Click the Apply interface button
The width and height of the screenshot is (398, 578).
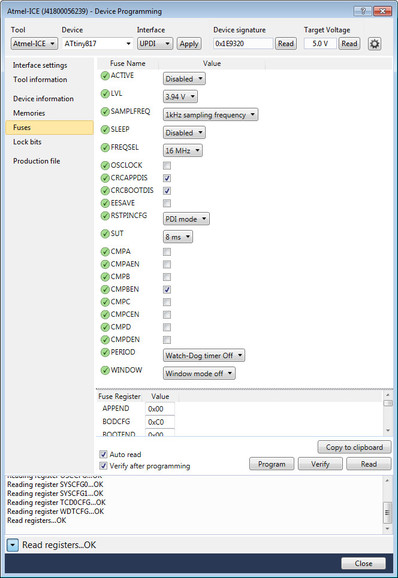189,44
